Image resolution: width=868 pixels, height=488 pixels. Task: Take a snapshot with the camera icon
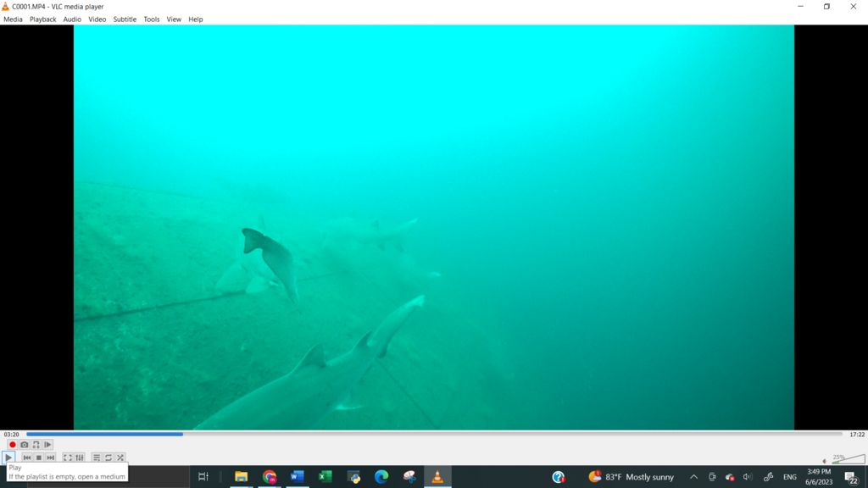[25, 445]
